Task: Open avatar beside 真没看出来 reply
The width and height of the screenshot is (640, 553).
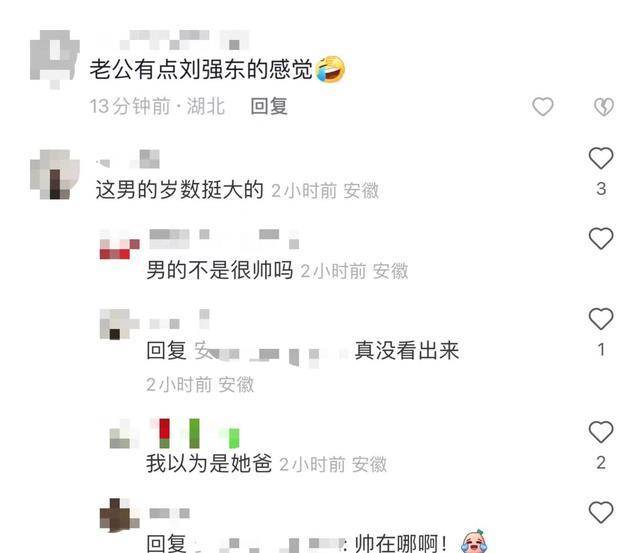Action: tap(120, 324)
